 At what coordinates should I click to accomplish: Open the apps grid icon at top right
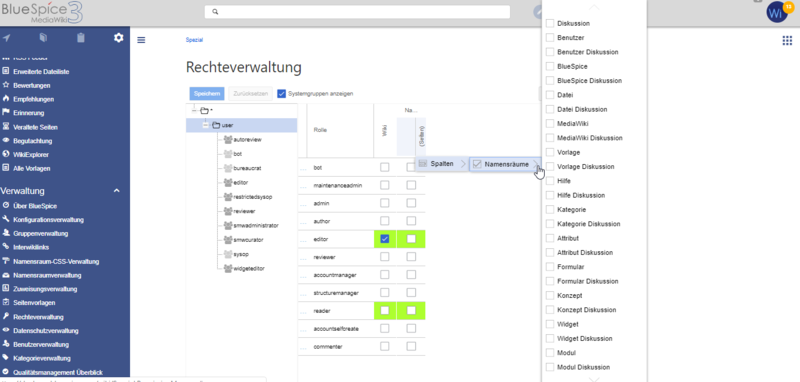787,40
